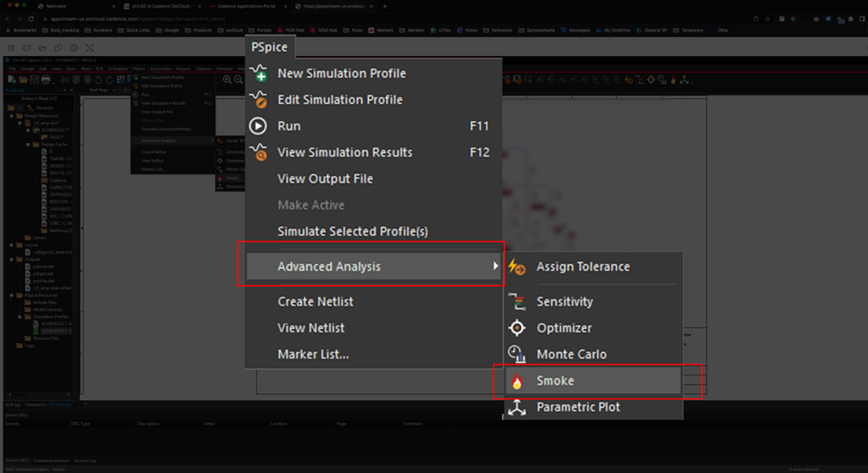868x473 pixels.
Task: Collapse the PSpice Resources tree node
Action: tap(12, 295)
